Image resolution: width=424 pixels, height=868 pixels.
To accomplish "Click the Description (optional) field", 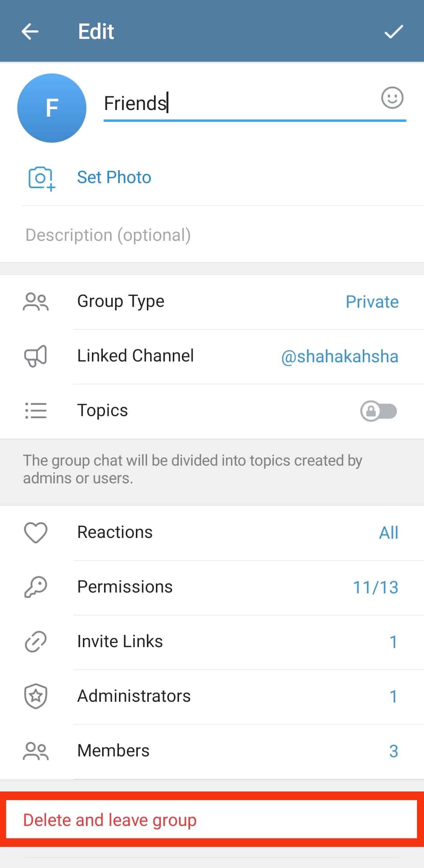I will click(x=212, y=235).
